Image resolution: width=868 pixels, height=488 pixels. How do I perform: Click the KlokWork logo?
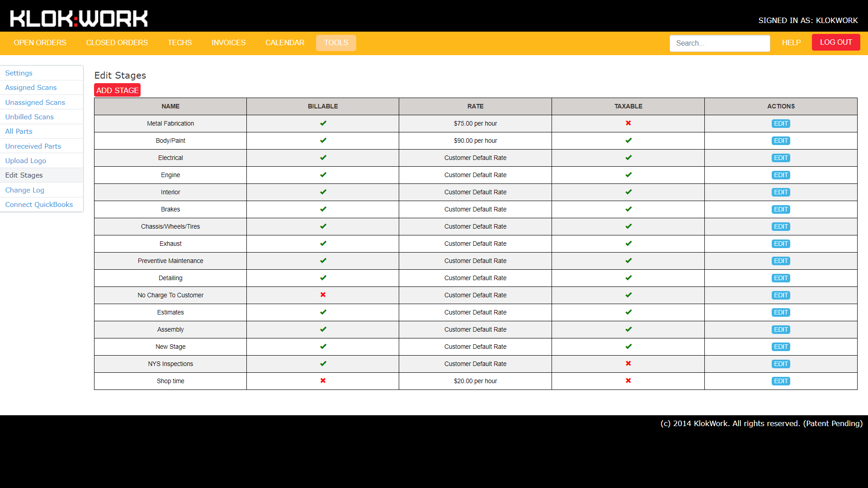[79, 19]
